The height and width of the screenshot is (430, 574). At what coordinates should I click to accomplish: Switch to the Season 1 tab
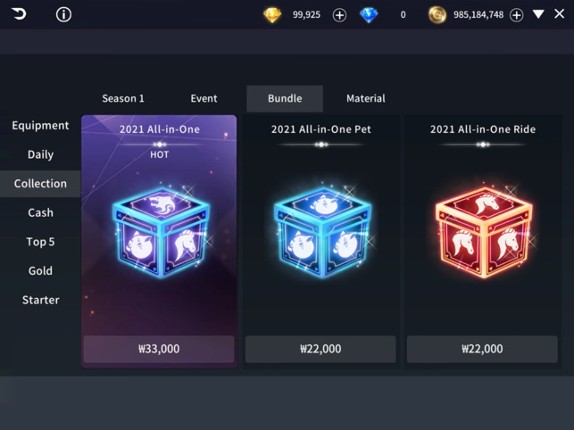coord(123,98)
